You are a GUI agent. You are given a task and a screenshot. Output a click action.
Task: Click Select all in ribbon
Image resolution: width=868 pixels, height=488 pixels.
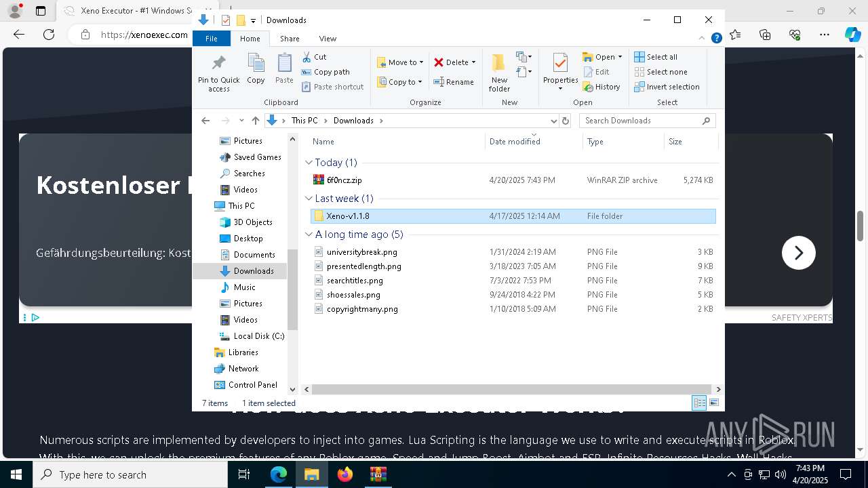pos(656,57)
